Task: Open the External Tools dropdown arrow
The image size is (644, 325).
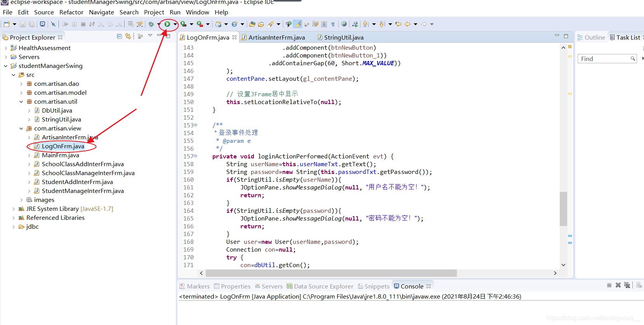Action: pos(208,24)
